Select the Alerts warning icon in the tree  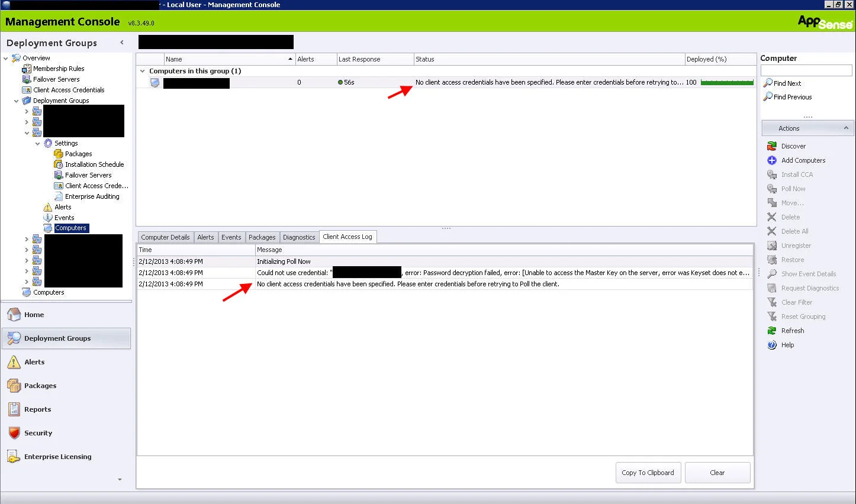point(48,207)
